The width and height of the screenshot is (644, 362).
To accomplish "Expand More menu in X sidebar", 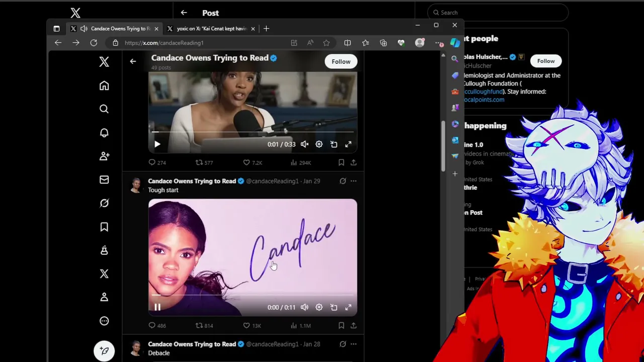I will coord(104,321).
